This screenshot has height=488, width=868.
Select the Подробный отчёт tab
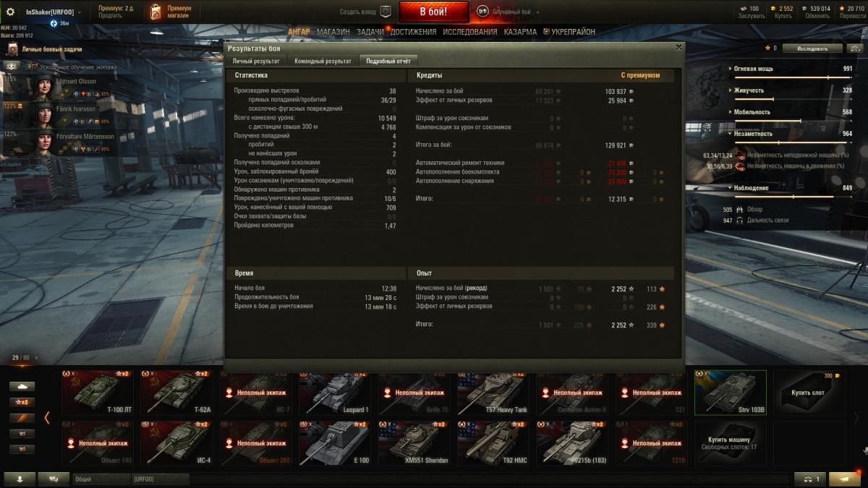[388, 61]
